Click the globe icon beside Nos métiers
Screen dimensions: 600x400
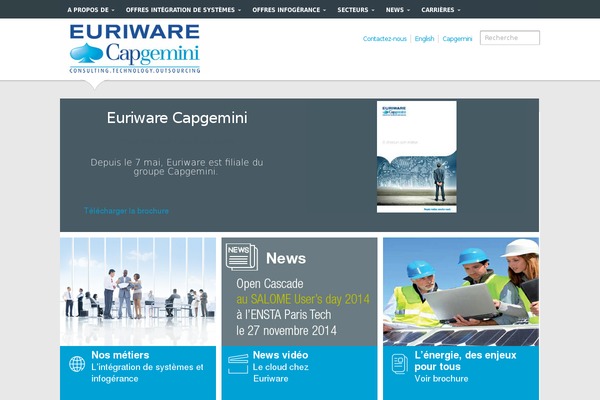77,364
